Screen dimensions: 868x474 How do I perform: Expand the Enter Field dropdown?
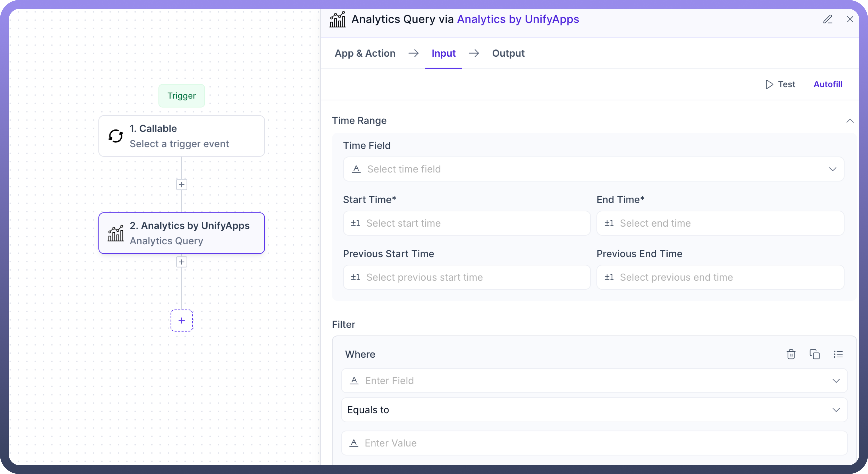pyautogui.click(x=836, y=381)
